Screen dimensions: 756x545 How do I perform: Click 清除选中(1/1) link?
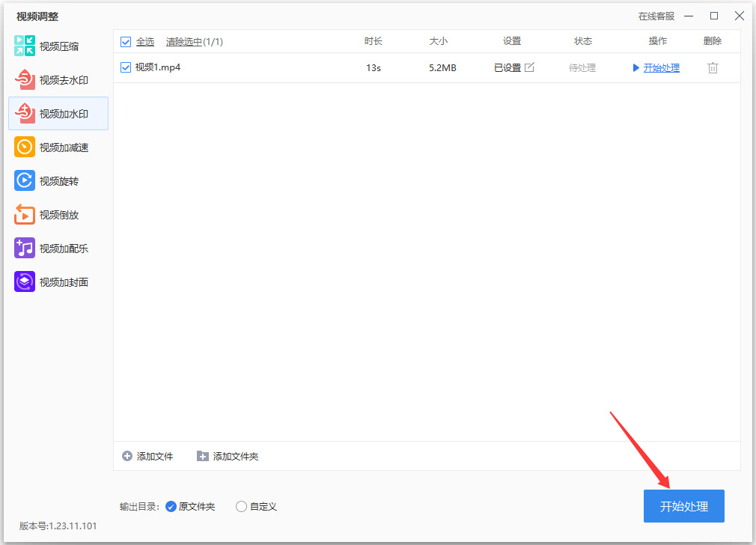(195, 42)
